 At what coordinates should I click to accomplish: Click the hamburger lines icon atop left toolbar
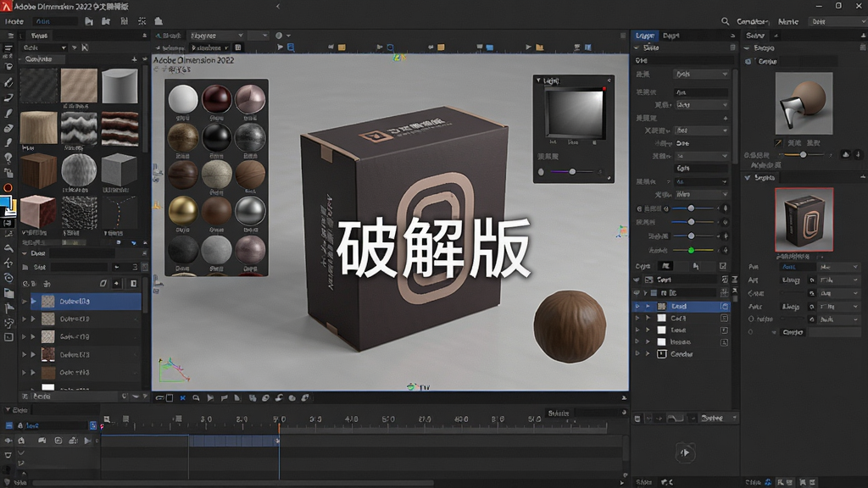pos(10,36)
